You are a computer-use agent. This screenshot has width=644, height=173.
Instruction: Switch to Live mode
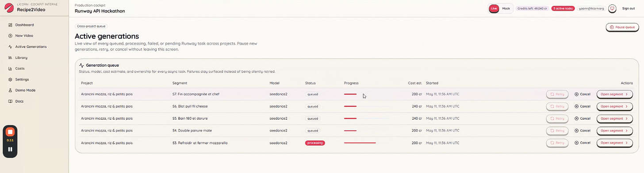click(x=494, y=8)
